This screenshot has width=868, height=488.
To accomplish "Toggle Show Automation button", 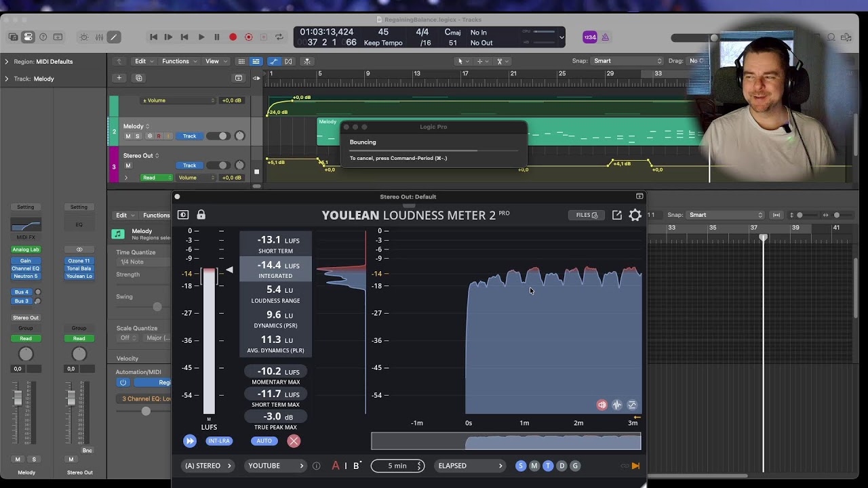I will (x=273, y=61).
